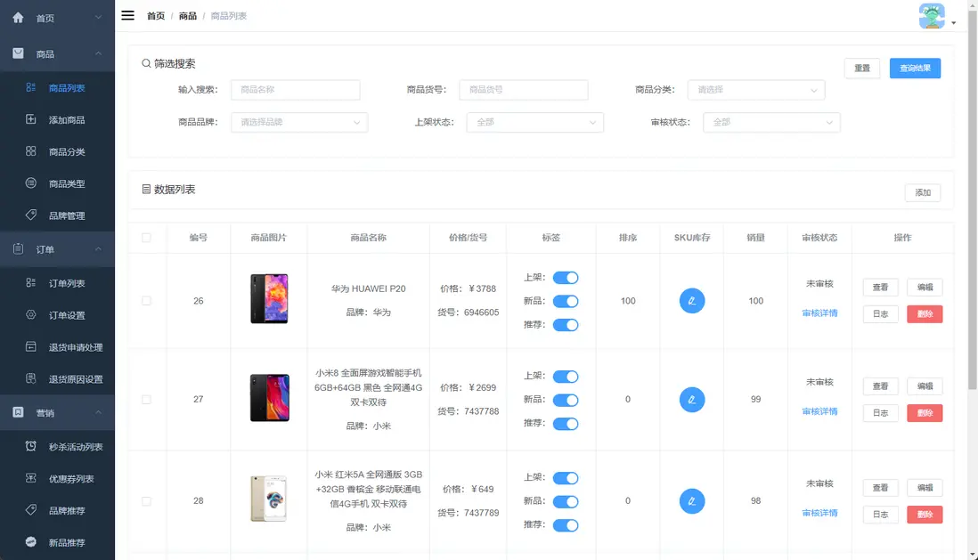This screenshot has height=560, width=978.
Task: Click the 商品列表 list icon
Action: point(30,88)
